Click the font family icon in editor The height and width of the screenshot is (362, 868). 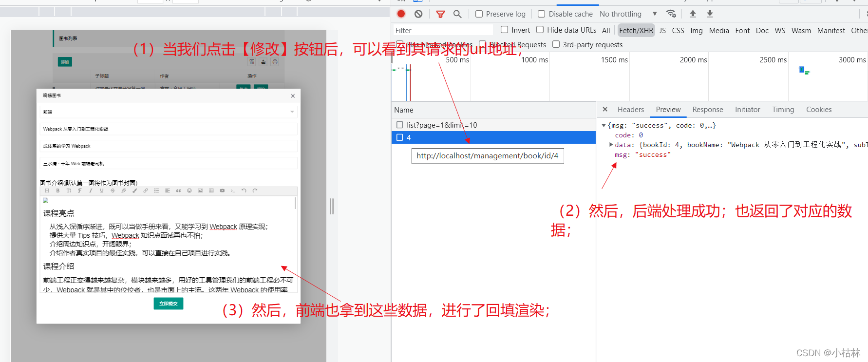coord(79,191)
